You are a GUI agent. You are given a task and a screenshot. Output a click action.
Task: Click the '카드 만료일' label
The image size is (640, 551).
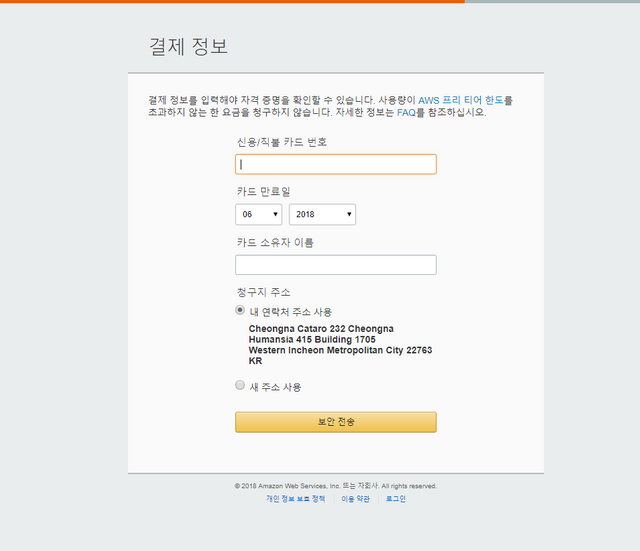pos(263,191)
